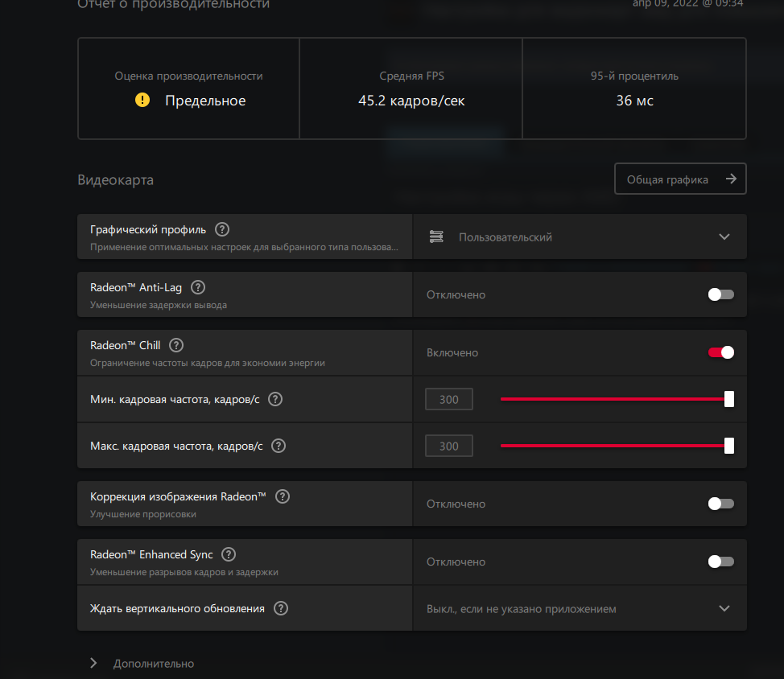Screen dimensions: 784x679
Task: Click help icon for Мин. кадровая частота
Action: (275, 399)
